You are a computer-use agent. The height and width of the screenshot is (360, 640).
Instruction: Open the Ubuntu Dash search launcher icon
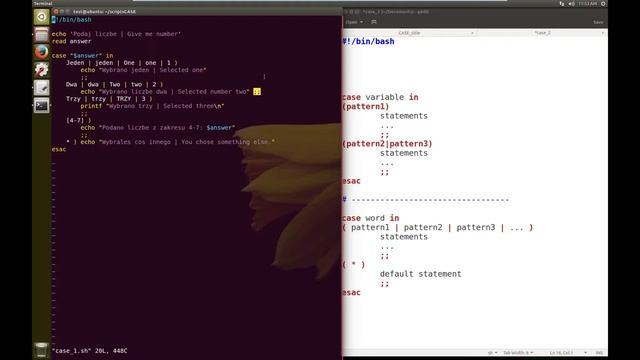point(41,17)
